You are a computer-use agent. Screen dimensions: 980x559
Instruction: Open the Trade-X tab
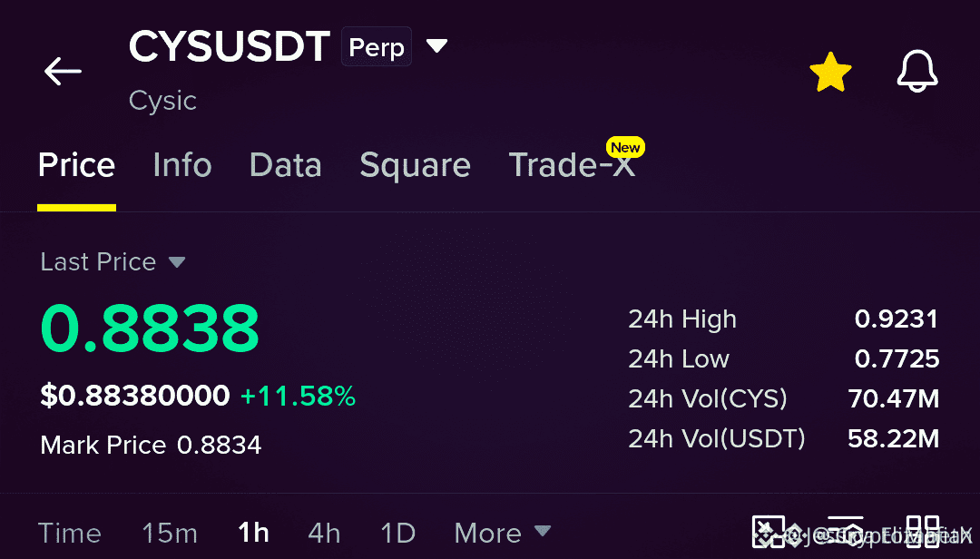coord(572,165)
